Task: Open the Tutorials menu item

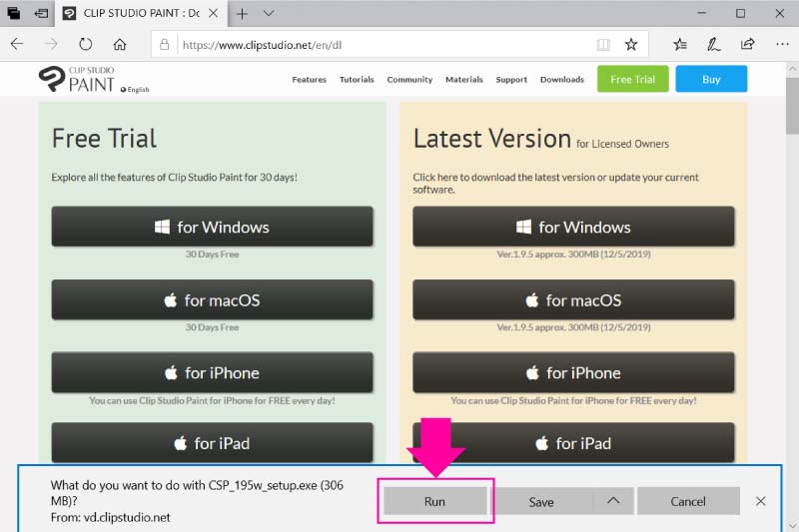Action: point(357,80)
